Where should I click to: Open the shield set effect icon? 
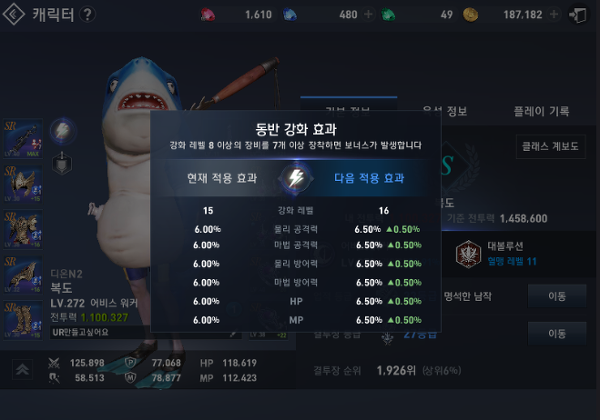coord(62,163)
